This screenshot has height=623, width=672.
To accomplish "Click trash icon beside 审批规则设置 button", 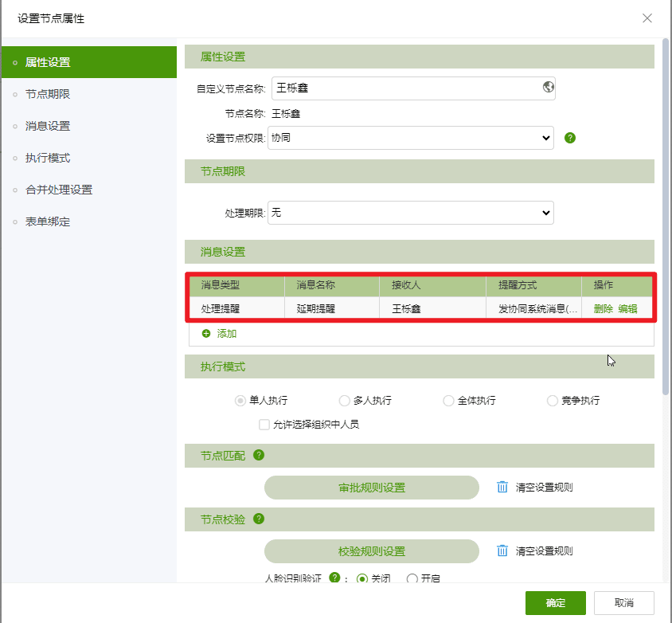I will click(x=502, y=487).
